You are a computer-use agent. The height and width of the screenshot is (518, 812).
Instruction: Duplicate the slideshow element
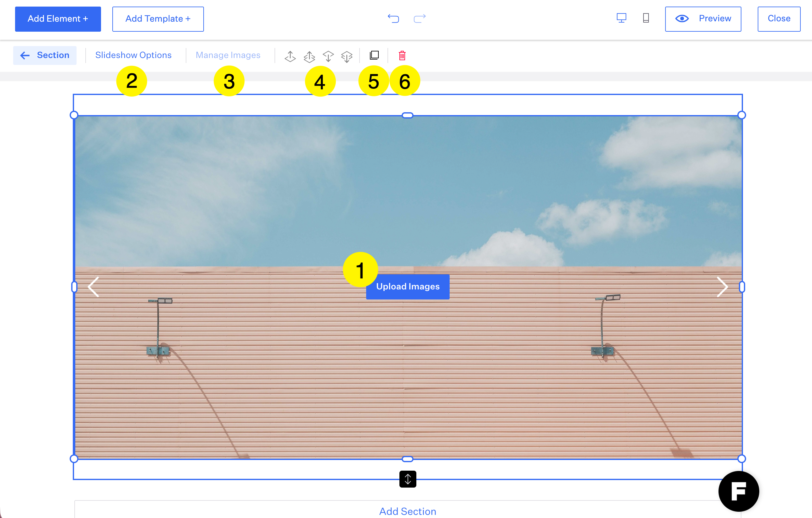tap(374, 55)
